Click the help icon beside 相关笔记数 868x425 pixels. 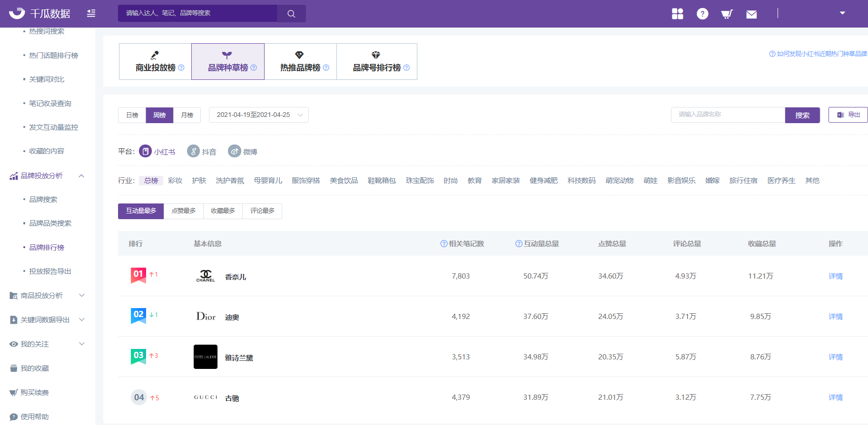coord(444,243)
